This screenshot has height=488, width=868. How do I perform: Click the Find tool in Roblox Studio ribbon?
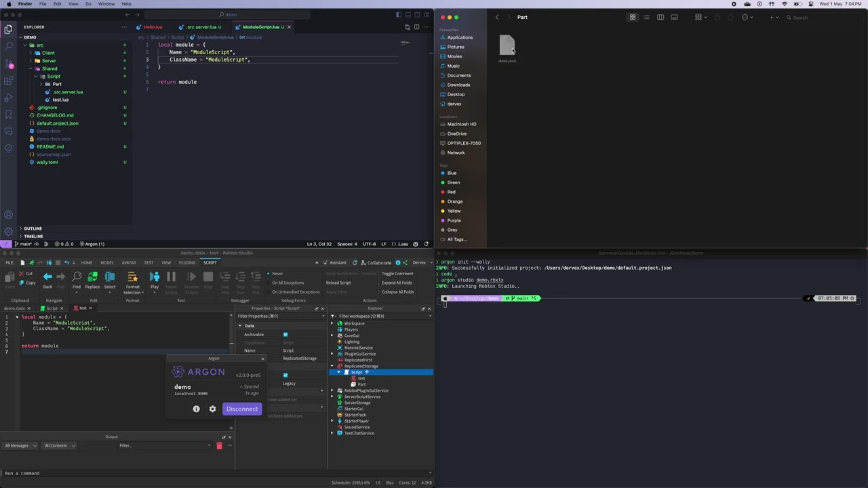(77, 280)
